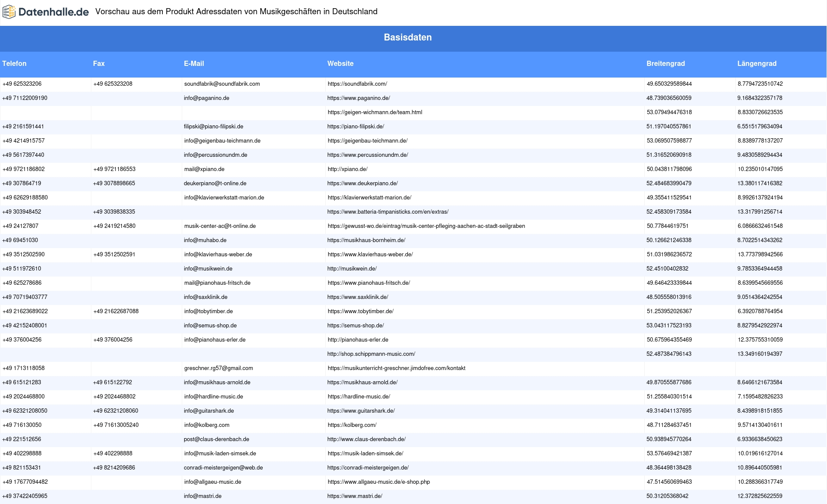The width and height of the screenshot is (827, 504).
Task: Click website https://semus-shop.de/
Action: click(x=355, y=326)
